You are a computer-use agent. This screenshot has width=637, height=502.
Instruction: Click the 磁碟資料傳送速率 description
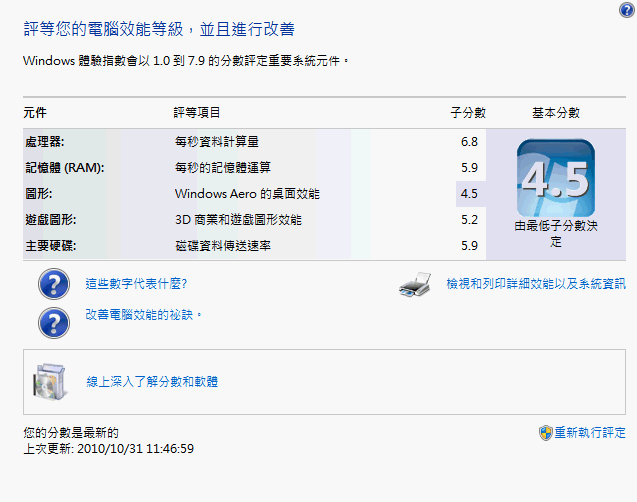tap(223, 246)
